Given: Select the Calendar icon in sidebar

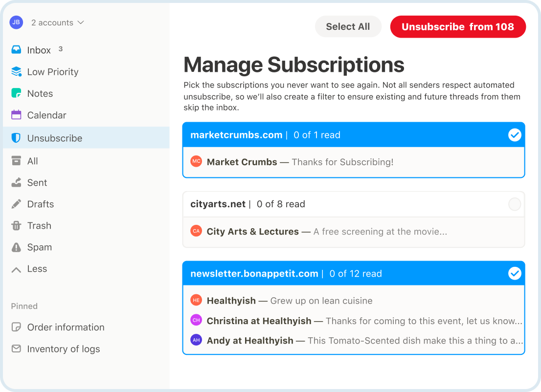Looking at the screenshot, I should click(x=16, y=115).
